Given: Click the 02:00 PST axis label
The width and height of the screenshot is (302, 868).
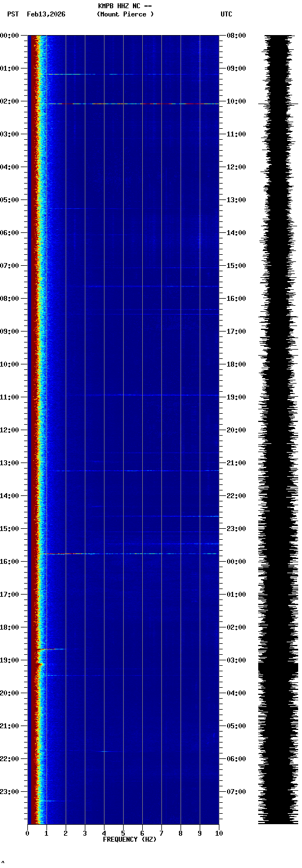Looking at the screenshot, I should 9,101.
